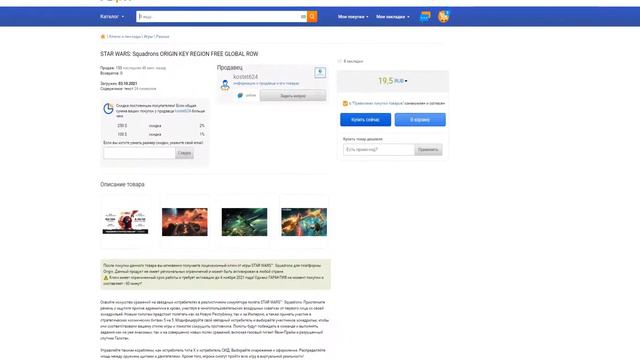Click the Продавец heading
The width and height of the screenshot is (640, 360).
pyautogui.click(x=229, y=67)
